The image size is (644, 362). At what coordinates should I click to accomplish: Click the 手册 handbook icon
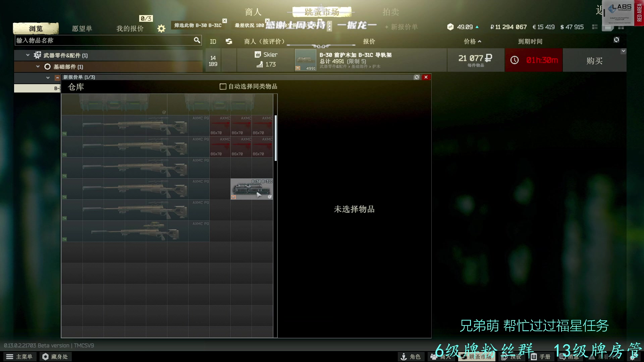(x=534, y=357)
